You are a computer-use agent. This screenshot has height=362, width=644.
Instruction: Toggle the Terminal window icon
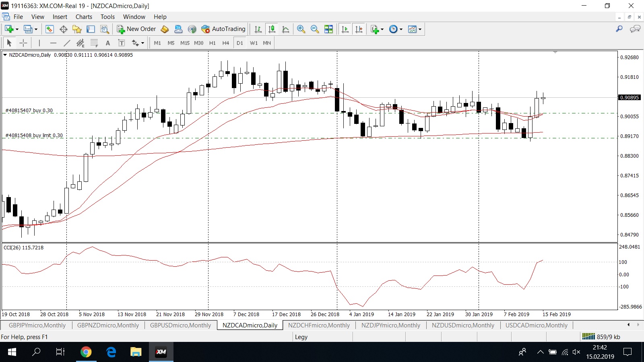coord(91,29)
